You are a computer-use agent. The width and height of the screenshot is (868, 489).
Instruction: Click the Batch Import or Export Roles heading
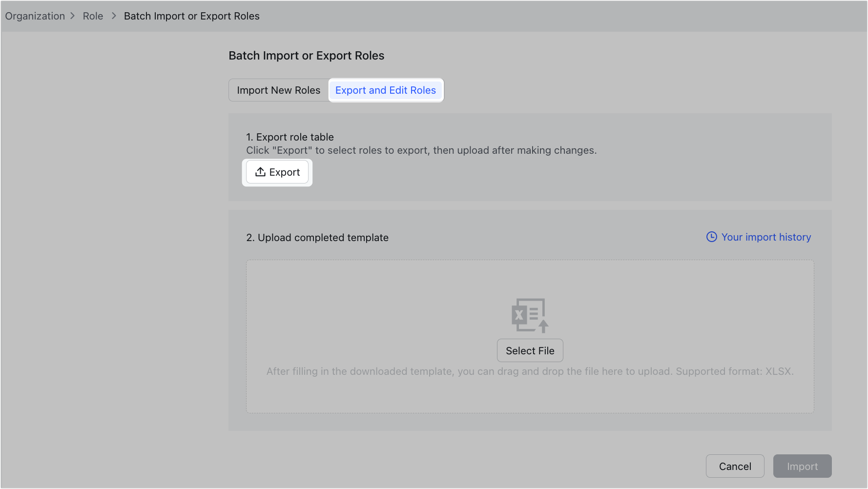[307, 56]
